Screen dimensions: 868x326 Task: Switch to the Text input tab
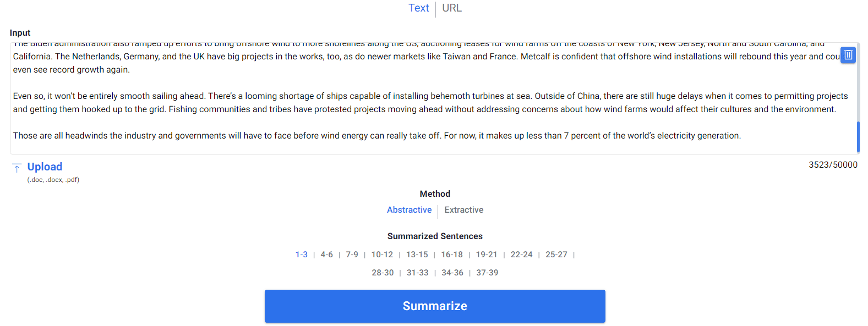coord(418,8)
